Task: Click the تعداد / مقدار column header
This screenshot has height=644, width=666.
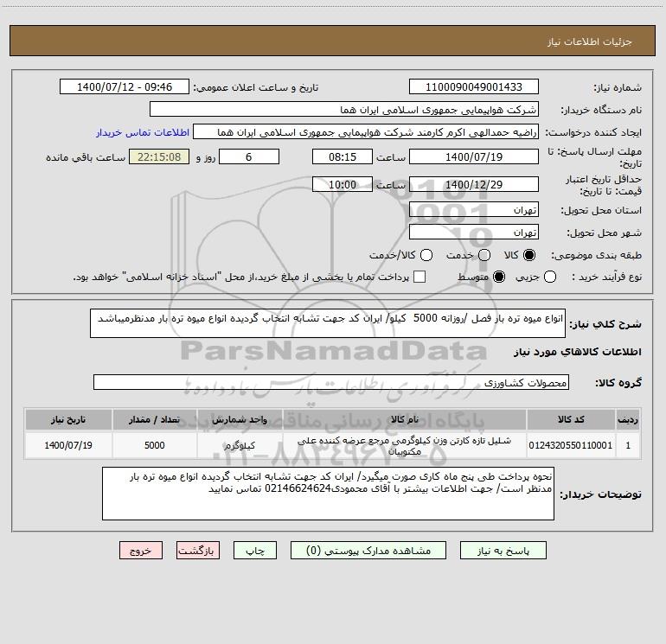Action: click(155, 420)
